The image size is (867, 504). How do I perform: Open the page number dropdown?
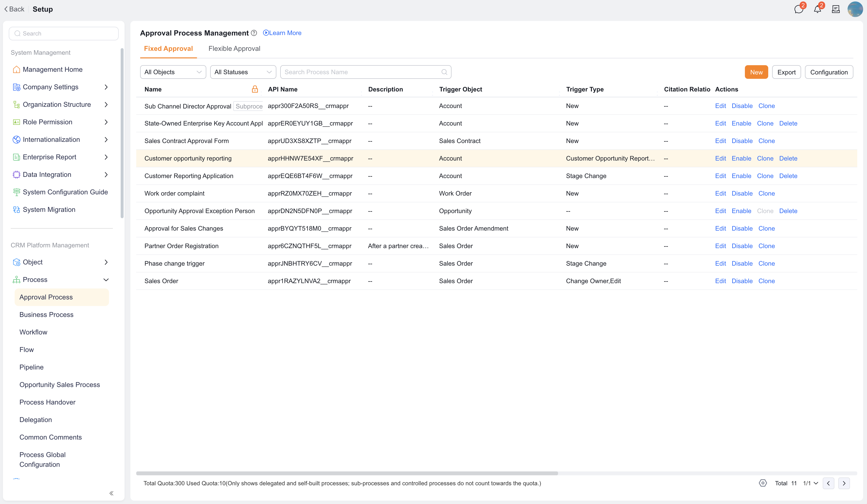pyautogui.click(x=811, y=483)
